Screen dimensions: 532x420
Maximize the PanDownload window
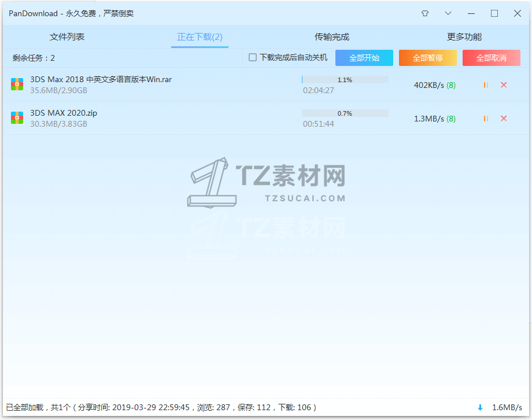(494, 13)
